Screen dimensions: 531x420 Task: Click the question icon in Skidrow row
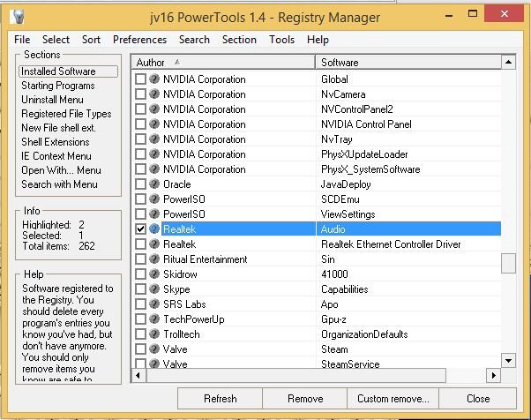pos(154,274)
